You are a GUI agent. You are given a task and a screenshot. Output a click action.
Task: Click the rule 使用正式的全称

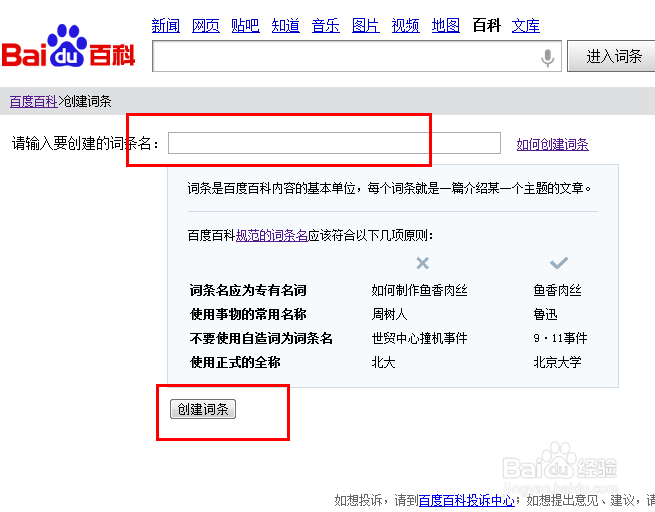(x=235, y=362)
